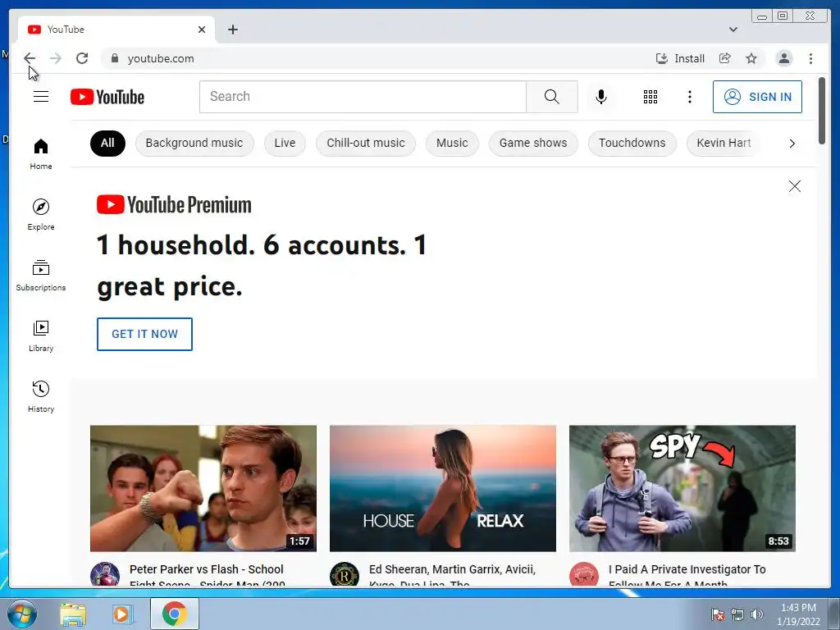Open Peter Parker vs Flash thumbnail
The height and width of the screenshot is (630, 840).
203,488
